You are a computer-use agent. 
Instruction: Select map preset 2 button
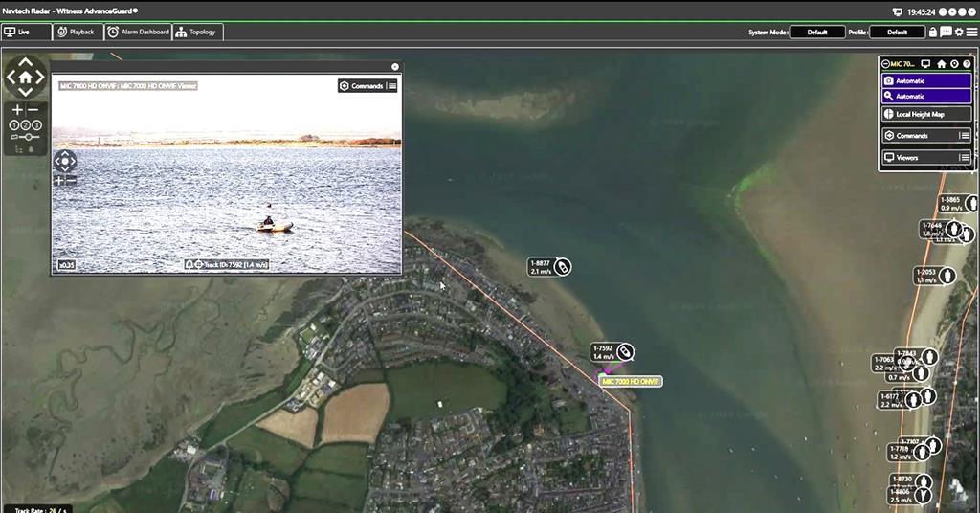point(25,124)
